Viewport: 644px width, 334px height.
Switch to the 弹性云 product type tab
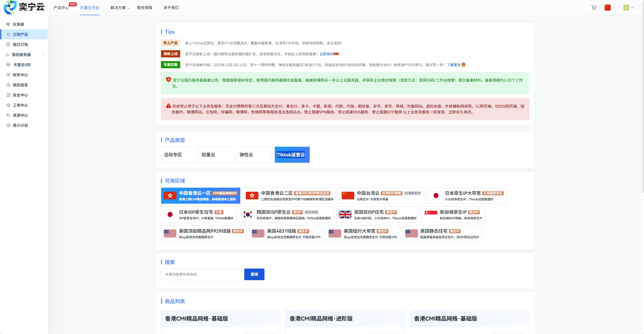254,155
